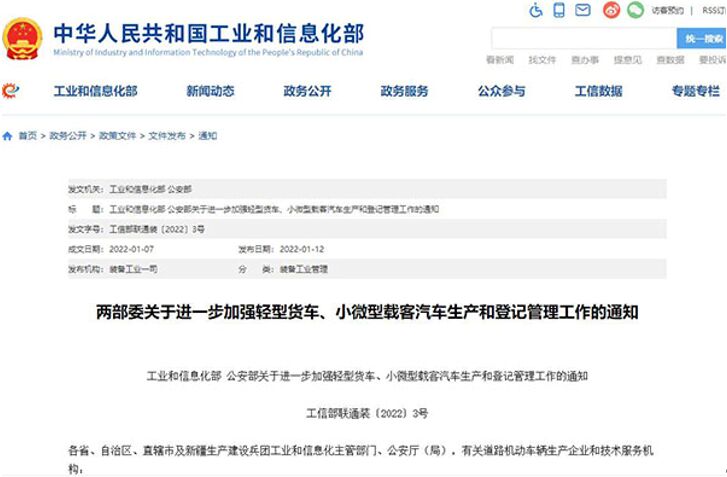The width and height of the screenshot is (727, 477).
Task: Open the 政务公开 navigation menu
Action: coord(307,91)
